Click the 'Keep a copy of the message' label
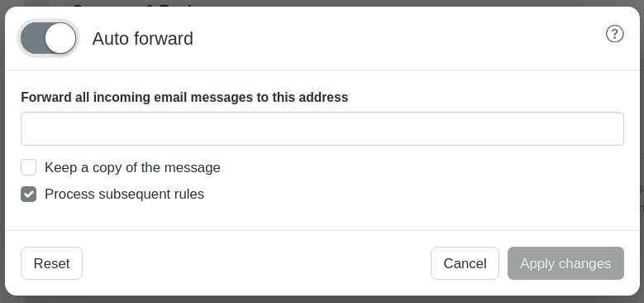The width and height of the screenshot is (644, 303). click(132, 168)
